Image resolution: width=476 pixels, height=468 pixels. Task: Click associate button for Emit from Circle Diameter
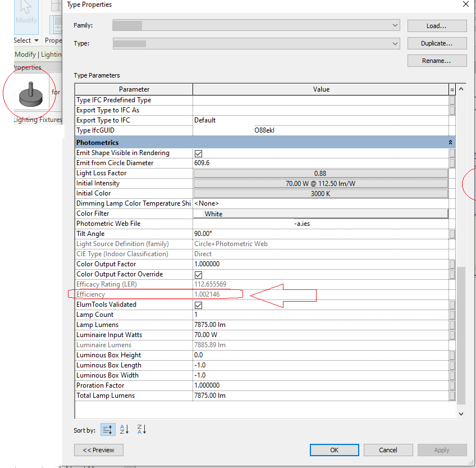(452, 163)
